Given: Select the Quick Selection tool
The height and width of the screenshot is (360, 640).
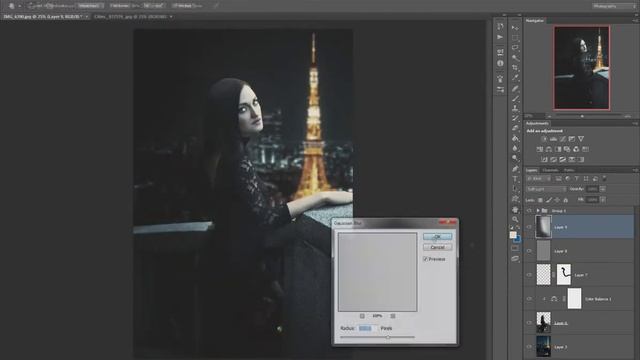Looking at the screenshot, I should (516, 58).
